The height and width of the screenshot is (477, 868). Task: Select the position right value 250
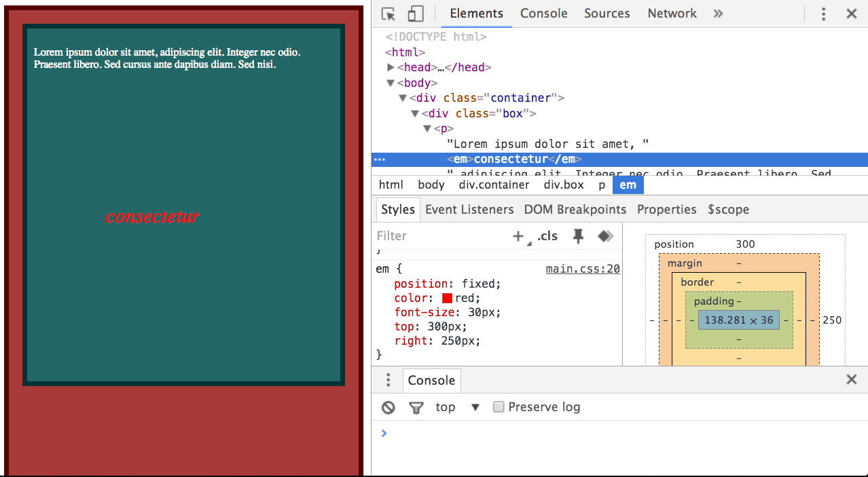[832, 320]
